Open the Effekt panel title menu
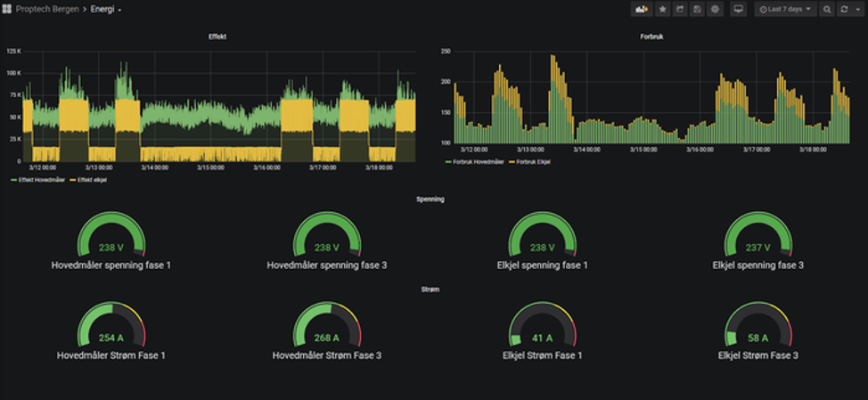This screenshot has width=868, height=400. 217,37
